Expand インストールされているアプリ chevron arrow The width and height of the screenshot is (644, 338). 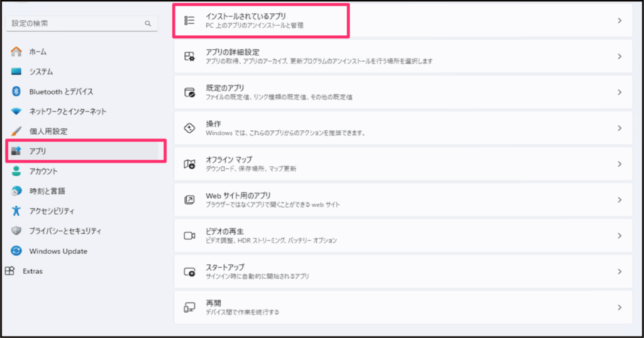(x=619, y=20)
